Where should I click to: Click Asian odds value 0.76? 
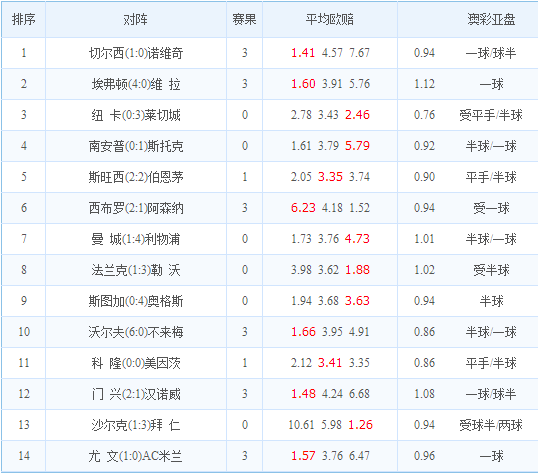tap(424, 115)
